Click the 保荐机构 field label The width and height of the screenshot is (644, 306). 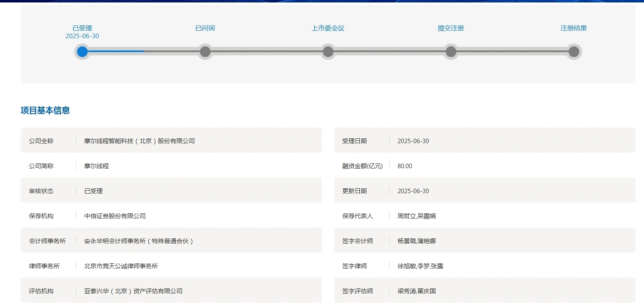[x=41, y=216]
